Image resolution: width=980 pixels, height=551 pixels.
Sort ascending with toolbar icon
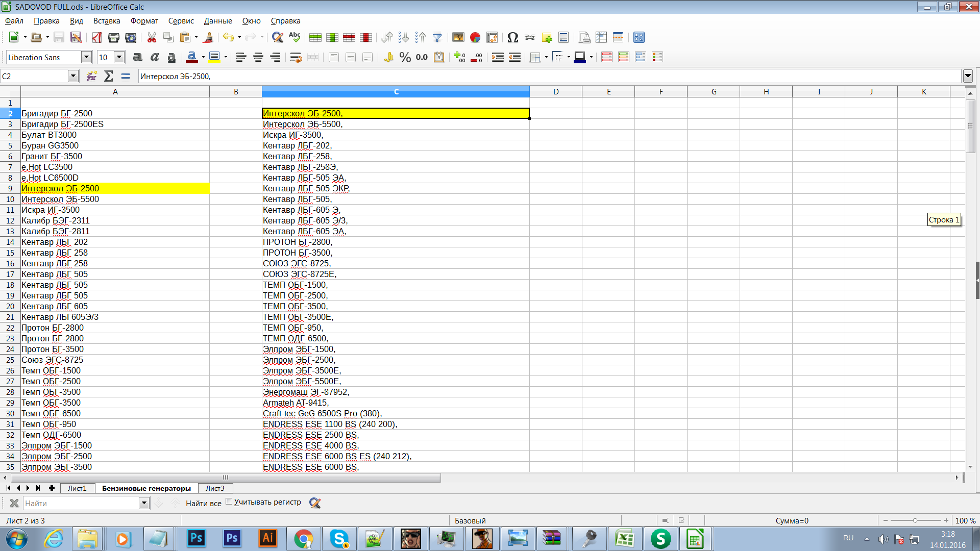tap(403, 37)
